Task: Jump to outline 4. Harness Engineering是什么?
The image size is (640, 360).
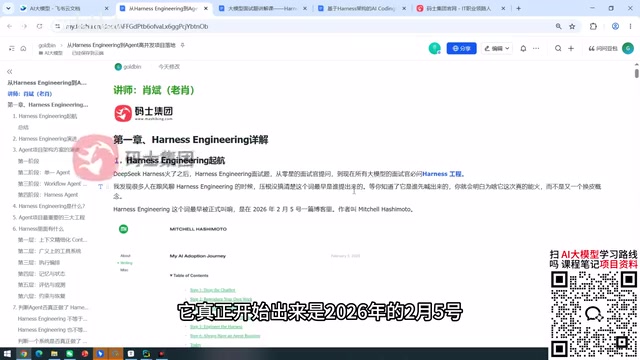Action: click(x=49, y=206)
